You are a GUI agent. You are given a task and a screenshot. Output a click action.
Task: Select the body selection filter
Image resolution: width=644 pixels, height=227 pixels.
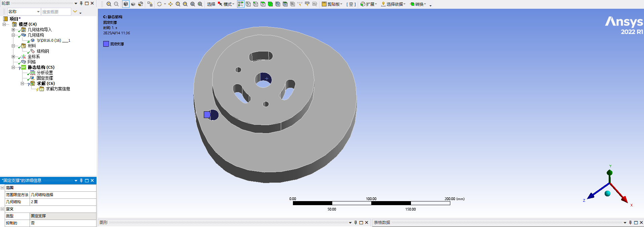click(x=270, y=4)
